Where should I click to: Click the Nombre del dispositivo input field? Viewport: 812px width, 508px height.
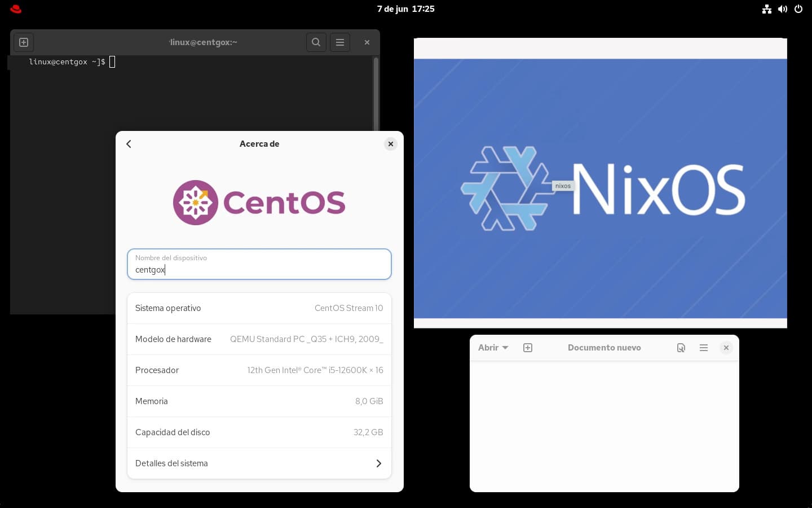tap(259, 264)
